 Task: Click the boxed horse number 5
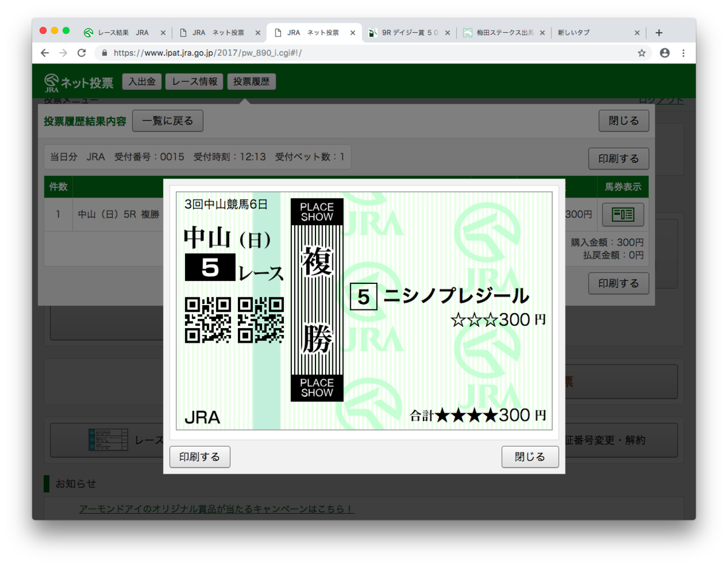tap(364, 297)
